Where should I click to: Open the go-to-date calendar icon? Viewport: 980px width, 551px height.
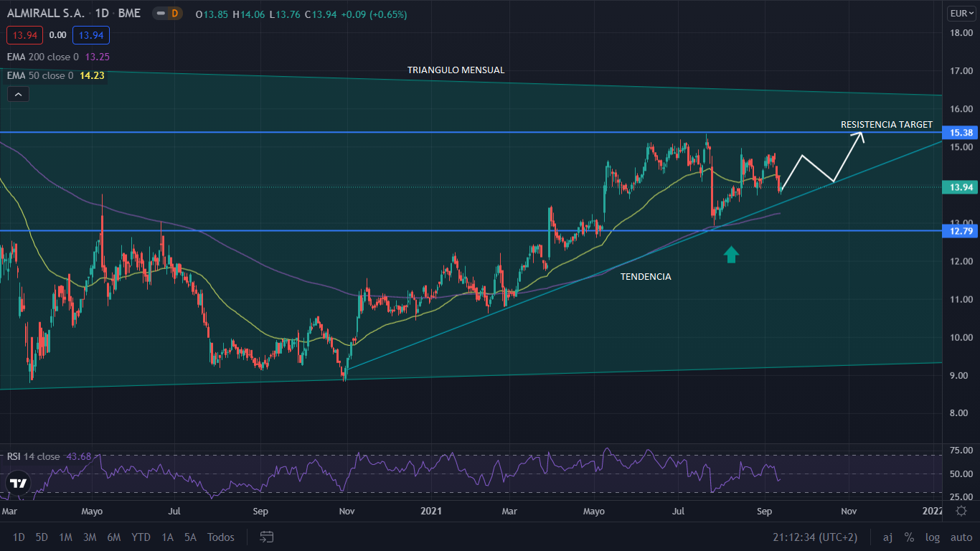(x=267, y=537)
